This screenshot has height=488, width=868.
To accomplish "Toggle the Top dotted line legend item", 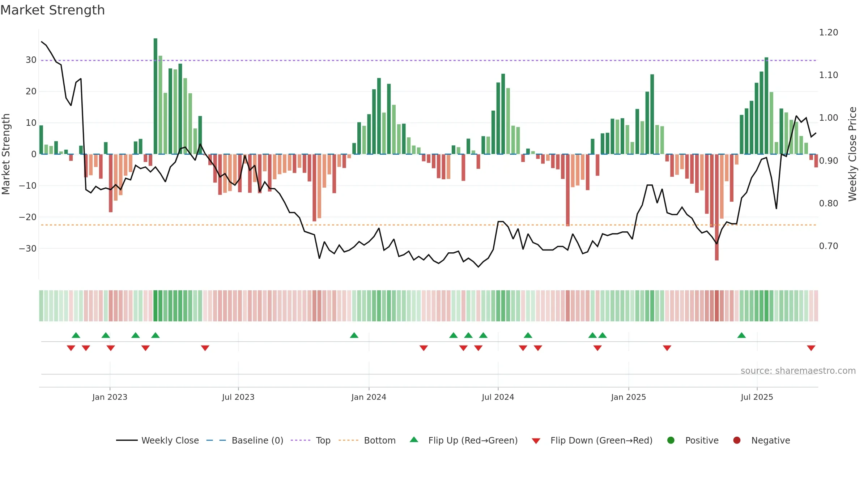I will pyautogui.click(x=311, y=440).
